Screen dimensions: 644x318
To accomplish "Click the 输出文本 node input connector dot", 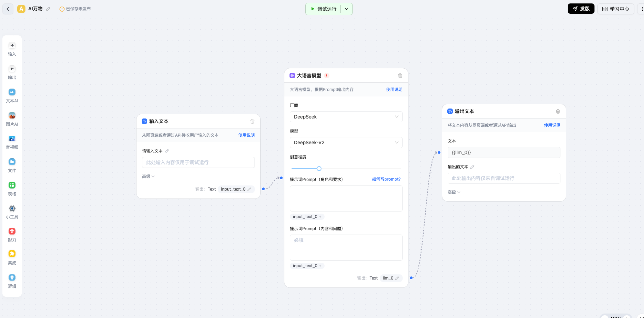I will point(439,152).
